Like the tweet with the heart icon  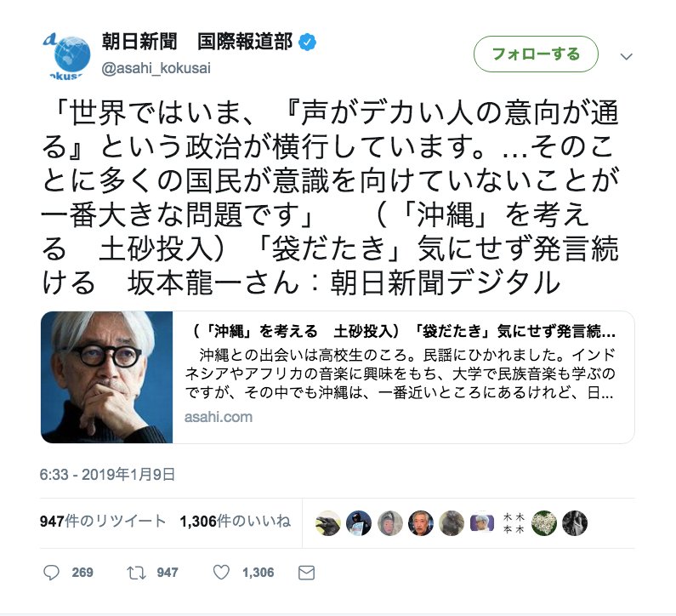click(221, 572)
